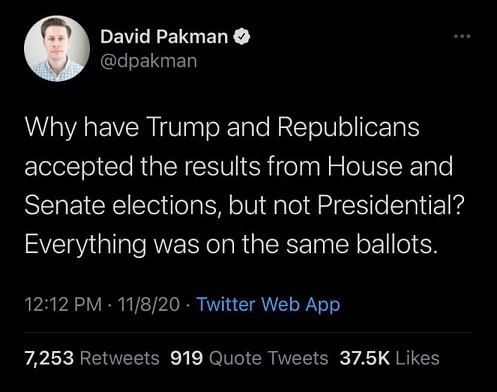Click the verified checkmark badge

click(x=242, y=37)
